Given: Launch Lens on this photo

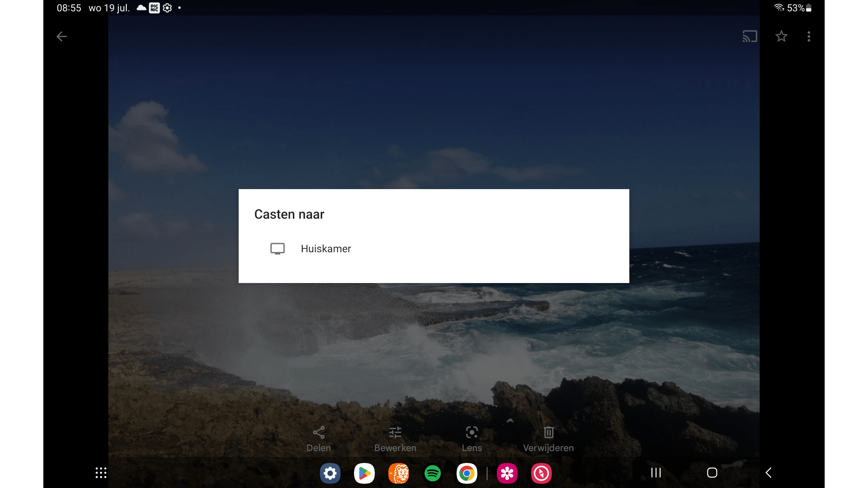Looking at the screenshot, I should pyautogui.click(x=472, y=438).
